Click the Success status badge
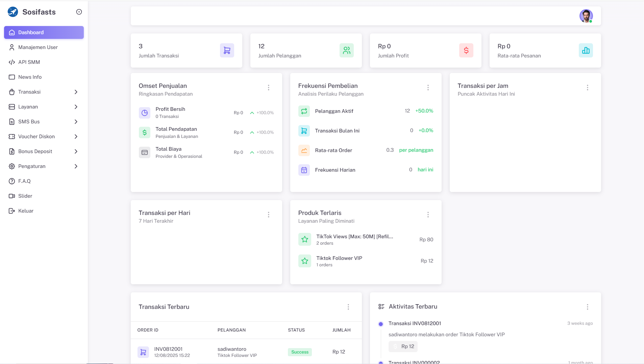644x364 pixels. click(x=300, y=352)
